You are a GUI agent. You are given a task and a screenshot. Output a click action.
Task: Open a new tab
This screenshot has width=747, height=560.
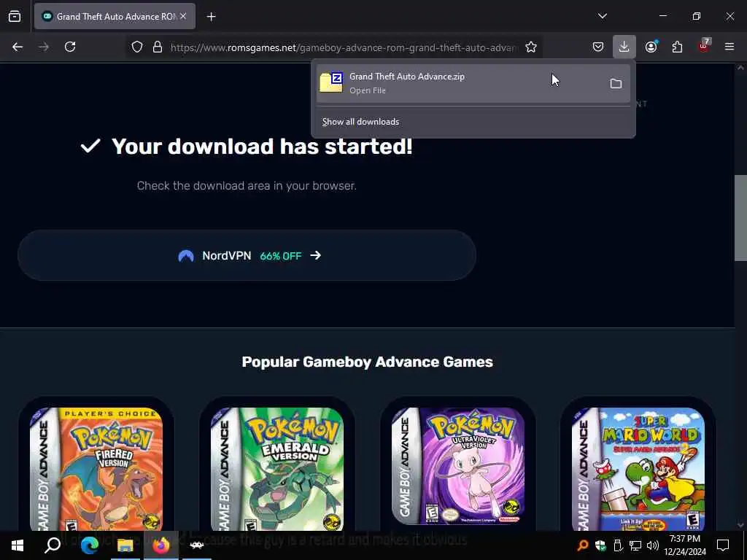click(x=211, y=17)
